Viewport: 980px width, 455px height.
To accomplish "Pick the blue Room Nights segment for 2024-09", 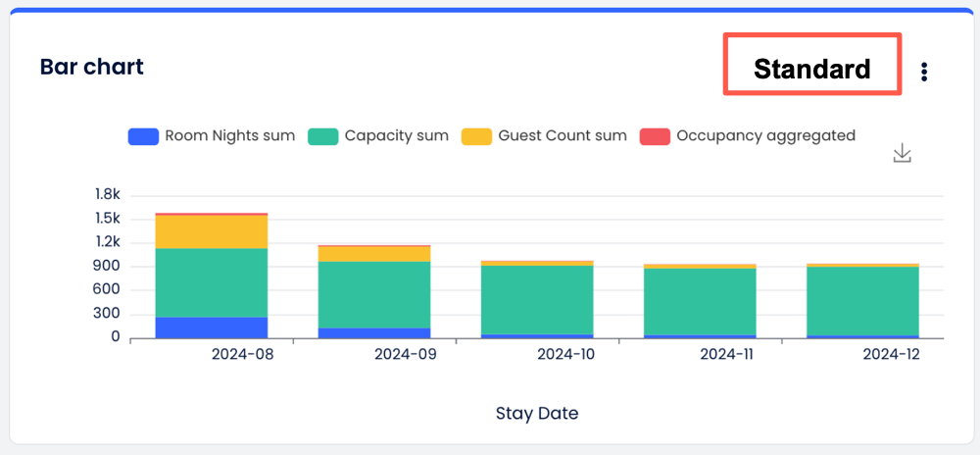I will (x=374, y=332).
